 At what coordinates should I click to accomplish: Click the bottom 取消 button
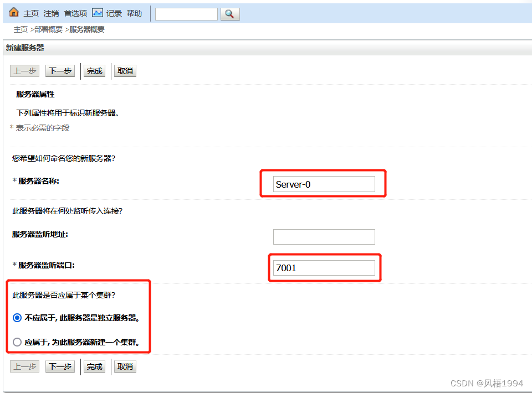click(125, 366)
